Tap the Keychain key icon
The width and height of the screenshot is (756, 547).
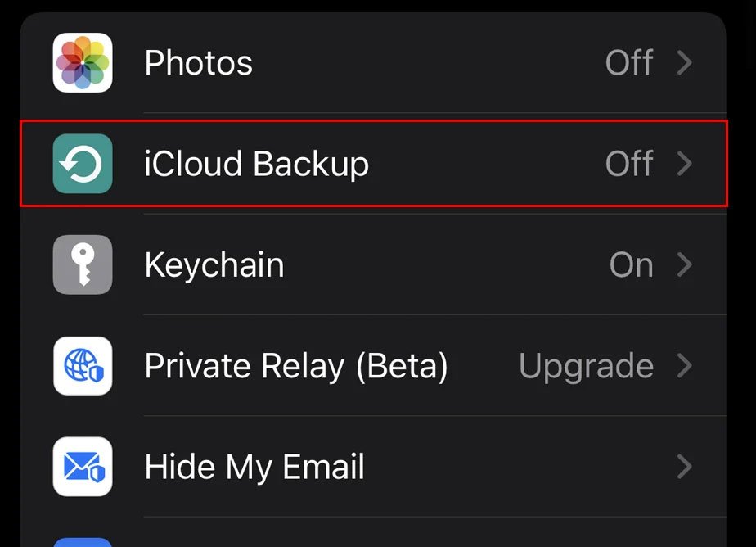click(x=83, y=264)
